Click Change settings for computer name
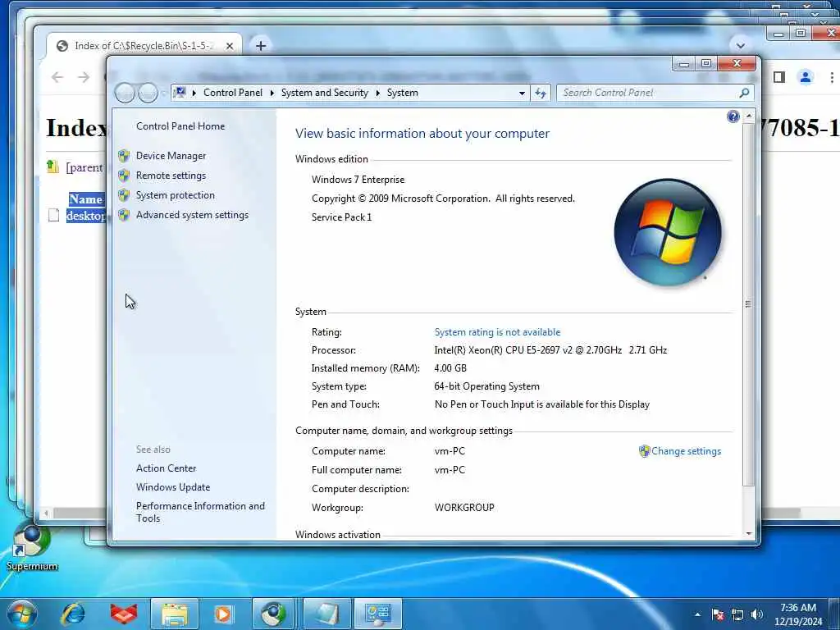Viewport: 840px width, 630px height. tap(686, 451)
